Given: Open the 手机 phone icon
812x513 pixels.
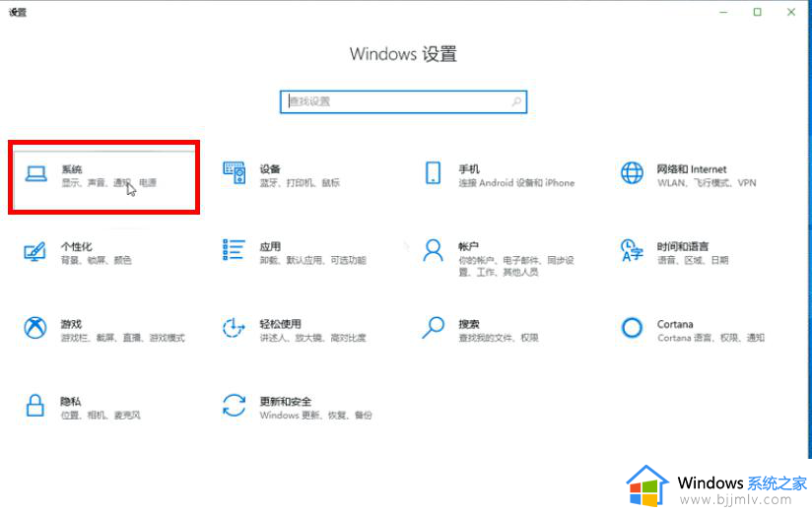Looking at the screenshot, I should click(433, 173).
